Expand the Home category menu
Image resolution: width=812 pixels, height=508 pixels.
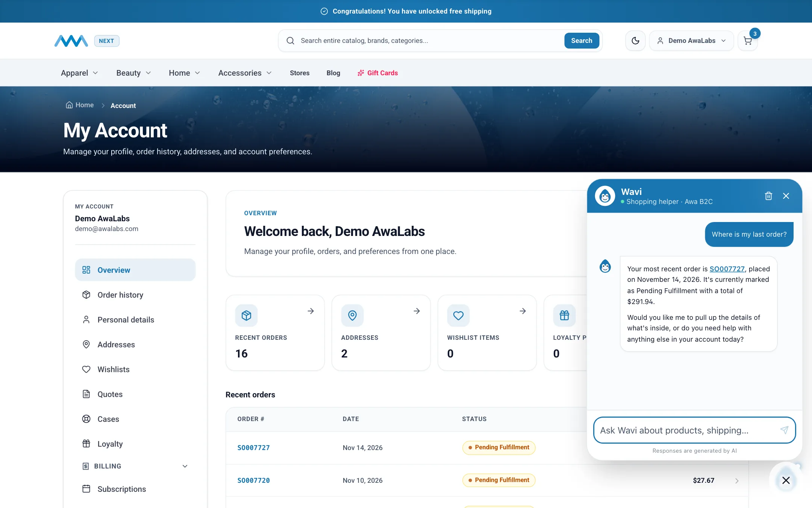pos(184,73)
